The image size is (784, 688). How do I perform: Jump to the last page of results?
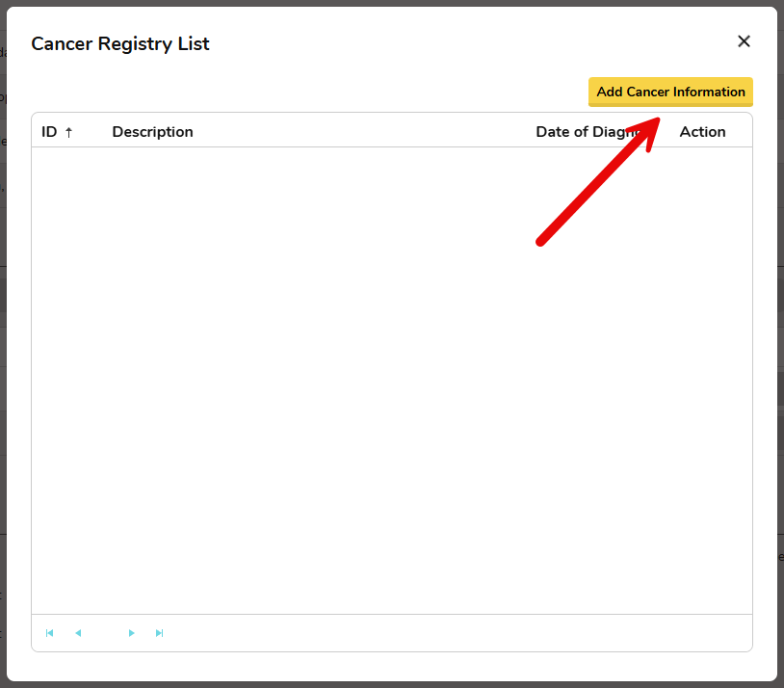[x=160, y=633]
